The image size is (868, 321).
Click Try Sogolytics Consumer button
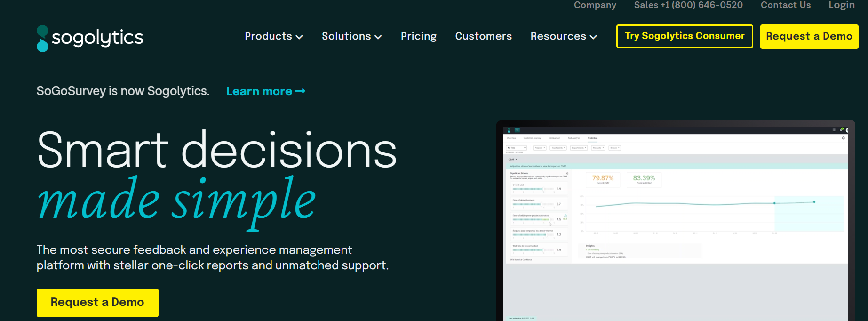click(684, 36)
